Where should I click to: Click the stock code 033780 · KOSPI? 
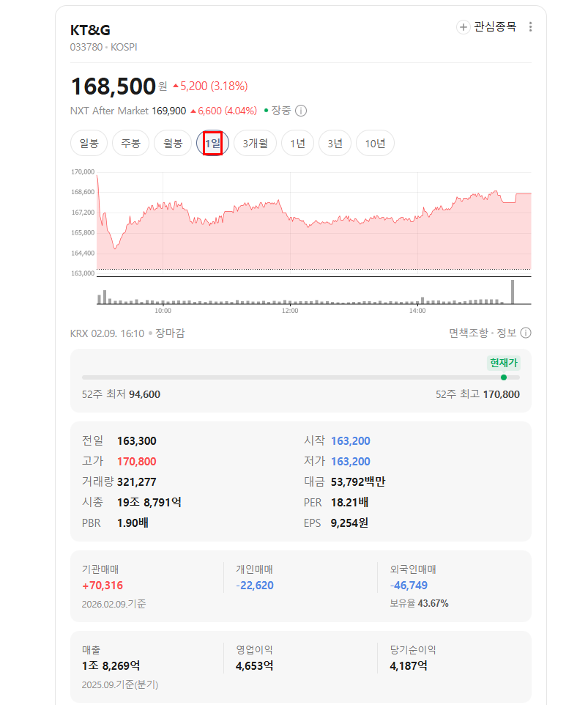click(104, 47)
